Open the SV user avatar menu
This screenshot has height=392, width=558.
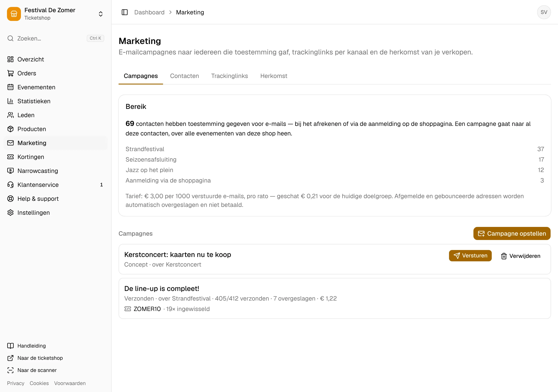[x=544, y=12]
